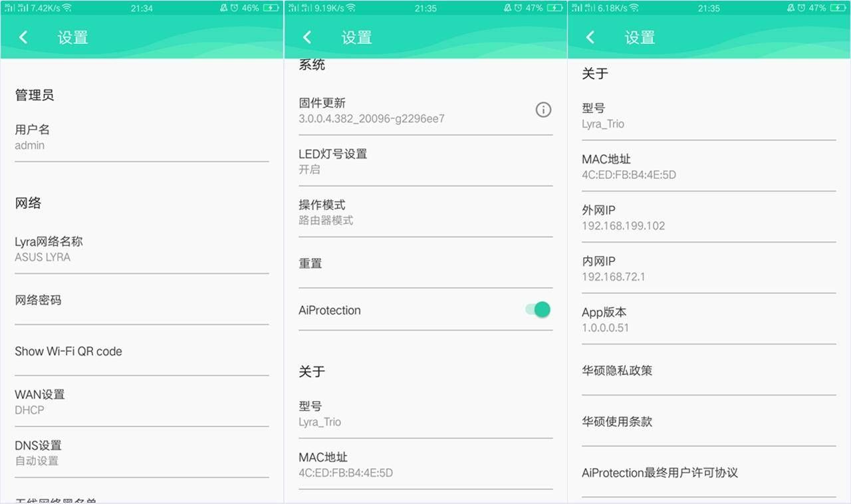Tap Wi-Fi icon beside 6.18K/s speed
Viewport: 851px width, 504px height.
point(634,8)
